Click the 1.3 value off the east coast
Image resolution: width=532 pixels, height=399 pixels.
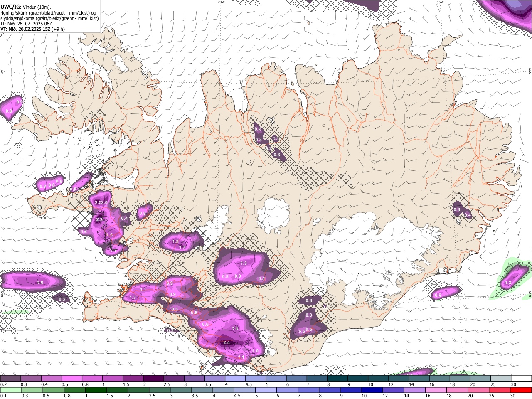pos(508,283)
